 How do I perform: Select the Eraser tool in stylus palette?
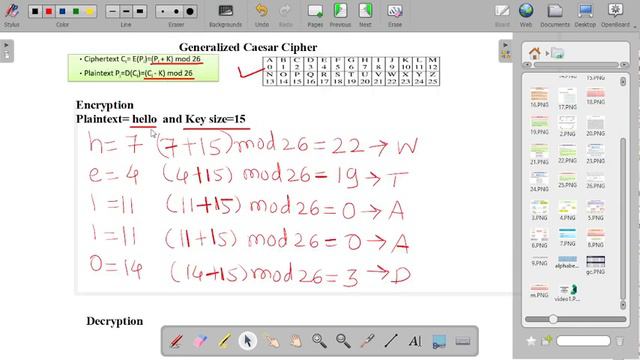pos(200,341)
